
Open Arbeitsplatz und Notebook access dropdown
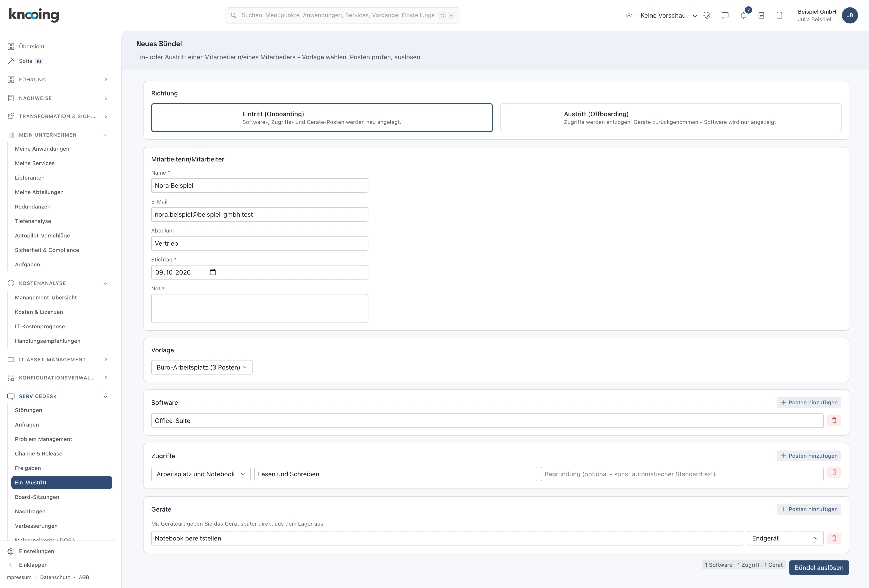(x=201, y=474)
